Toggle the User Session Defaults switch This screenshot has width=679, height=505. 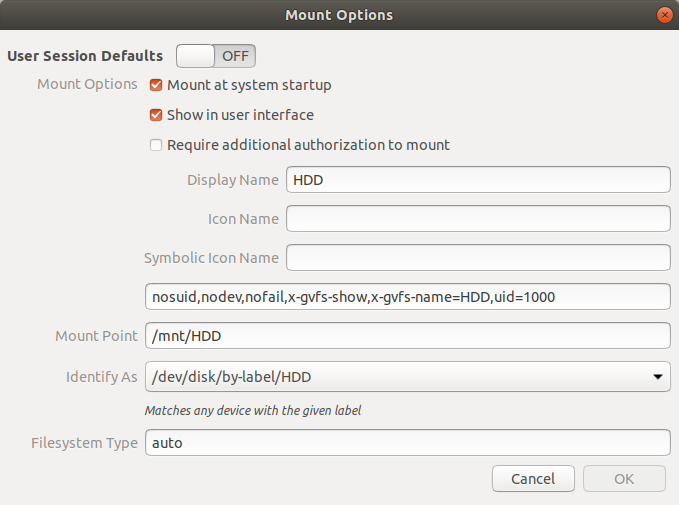(x=216, y=56)
